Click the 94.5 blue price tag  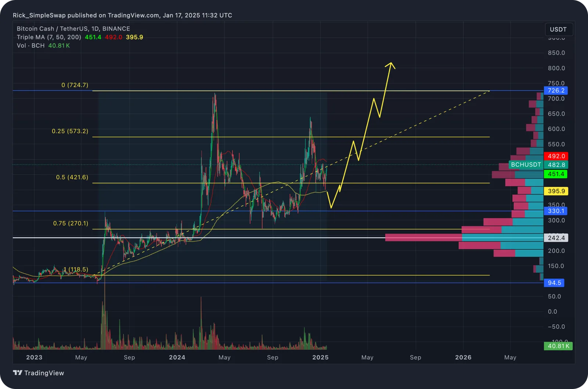[554, 283]
